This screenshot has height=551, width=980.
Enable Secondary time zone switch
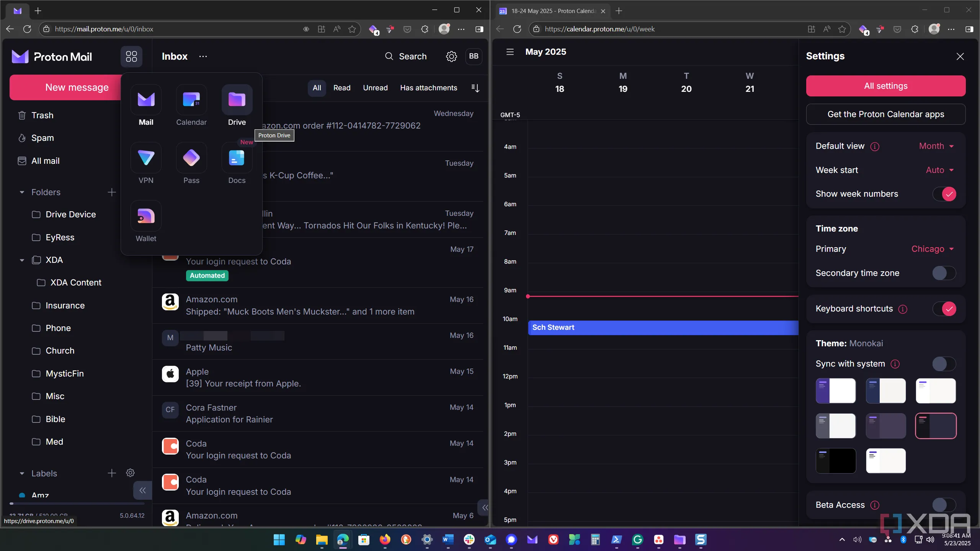[x=944, y=273]
